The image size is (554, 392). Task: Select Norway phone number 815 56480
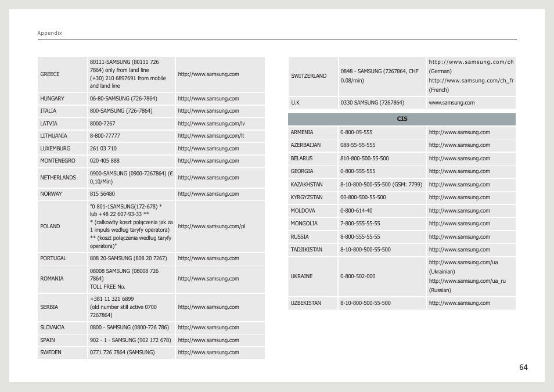[102, 194]
